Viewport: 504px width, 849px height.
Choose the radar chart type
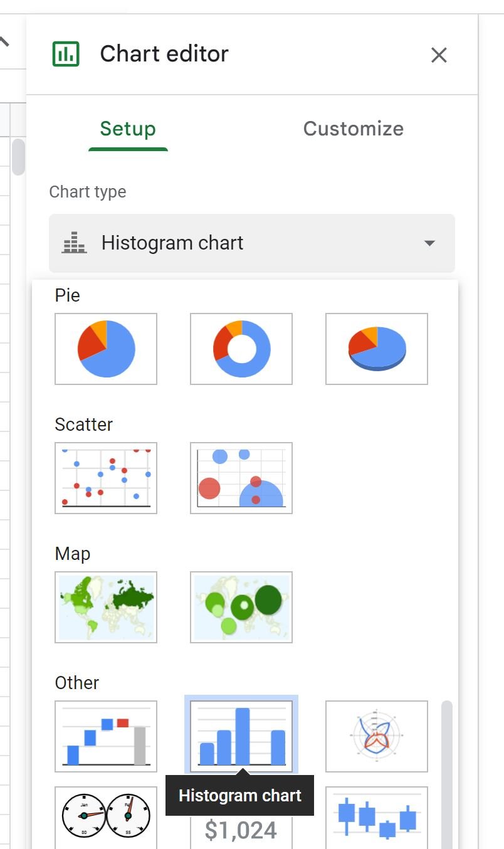pos(377,736)
